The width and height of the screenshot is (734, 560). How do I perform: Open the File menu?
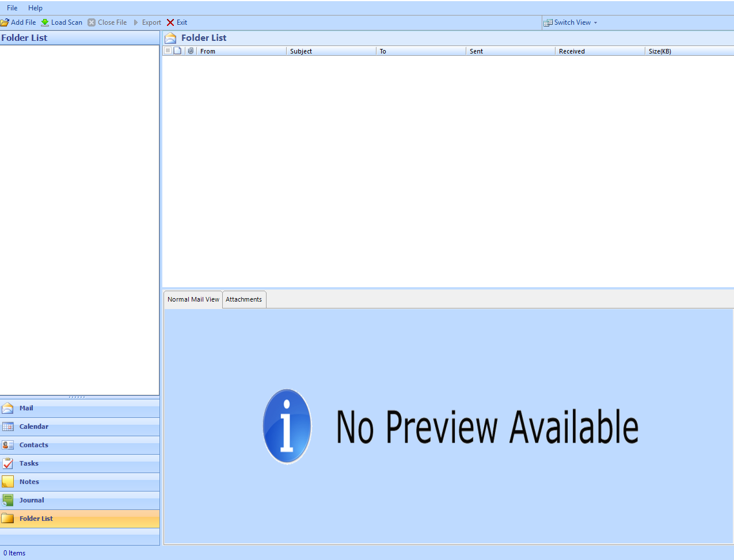(x=12, y=8)
